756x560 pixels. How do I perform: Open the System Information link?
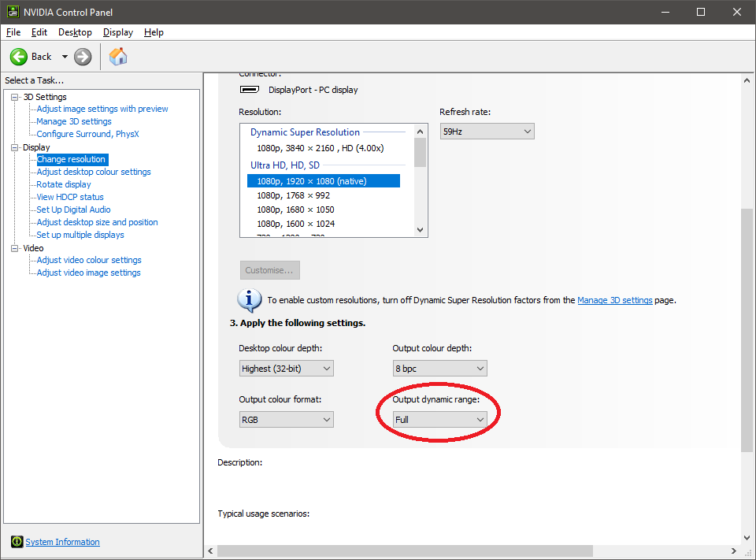click(62, 542)
